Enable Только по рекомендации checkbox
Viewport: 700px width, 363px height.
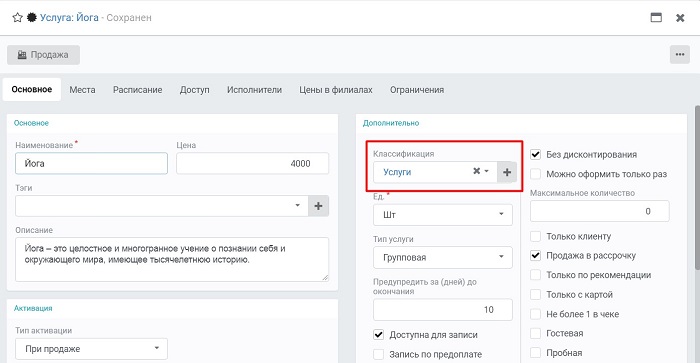tap(535, 275)
